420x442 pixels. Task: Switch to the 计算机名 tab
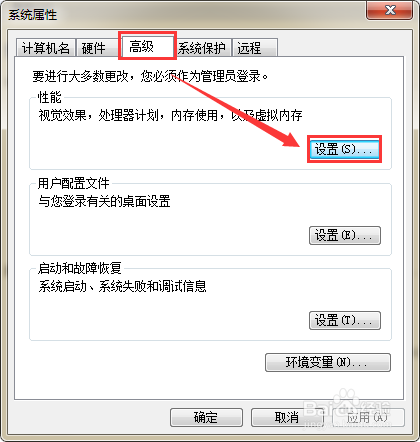pyautogui.click(x=46, y=48)
